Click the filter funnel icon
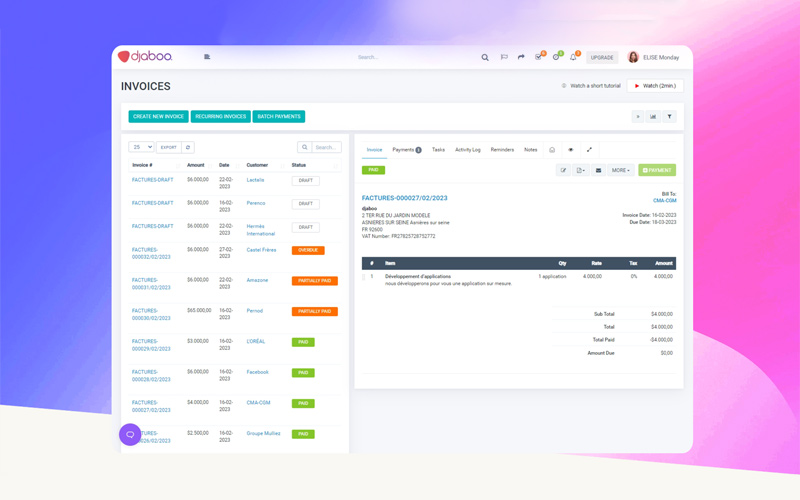800x500 pixels. pos(669,117)
